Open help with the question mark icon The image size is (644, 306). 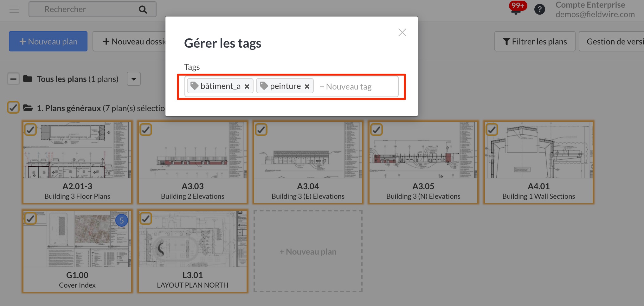pos(540,9)
